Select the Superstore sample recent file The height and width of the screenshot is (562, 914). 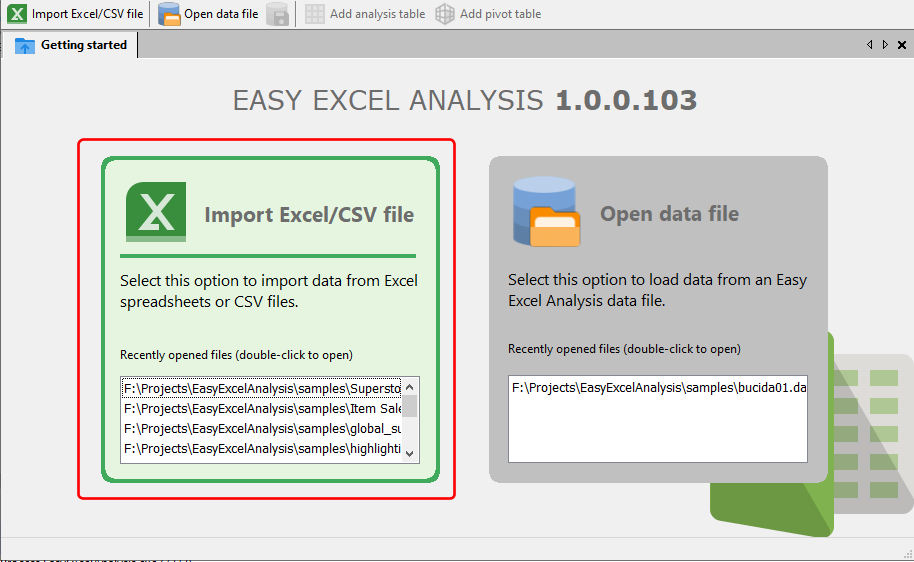click(262, 388)
